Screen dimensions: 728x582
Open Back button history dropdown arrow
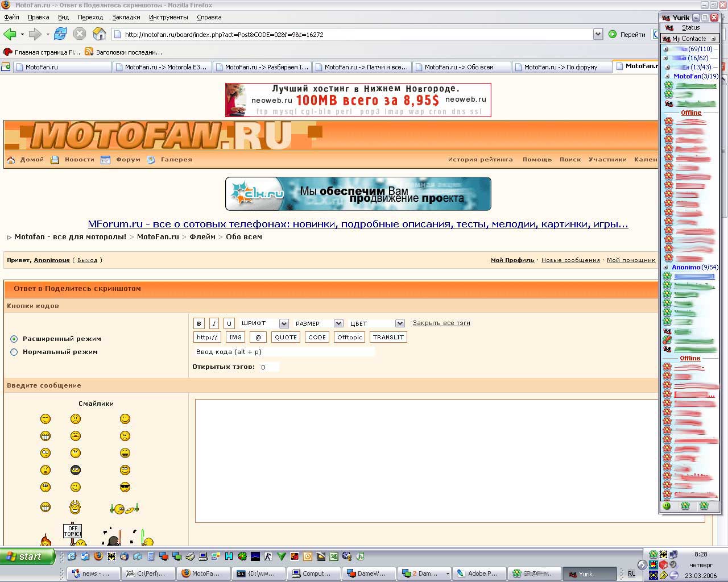[x=22, y=34]
